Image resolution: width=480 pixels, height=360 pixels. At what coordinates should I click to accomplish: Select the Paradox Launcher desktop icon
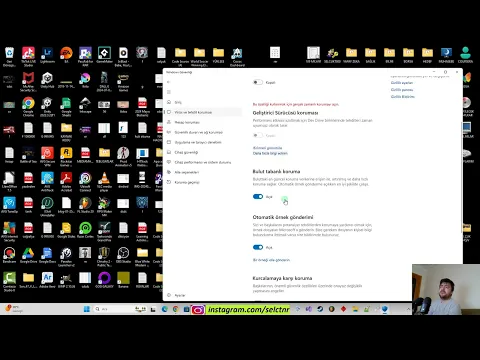[x=66, y=257]
